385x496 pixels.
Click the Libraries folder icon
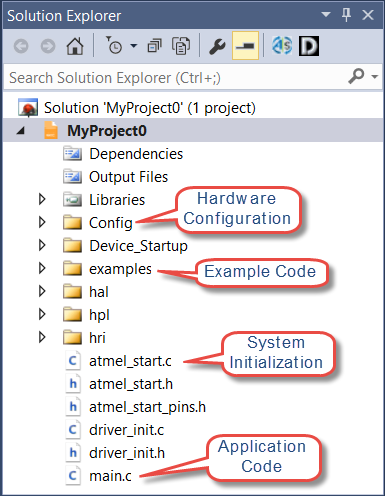click(x=72, y=200)
